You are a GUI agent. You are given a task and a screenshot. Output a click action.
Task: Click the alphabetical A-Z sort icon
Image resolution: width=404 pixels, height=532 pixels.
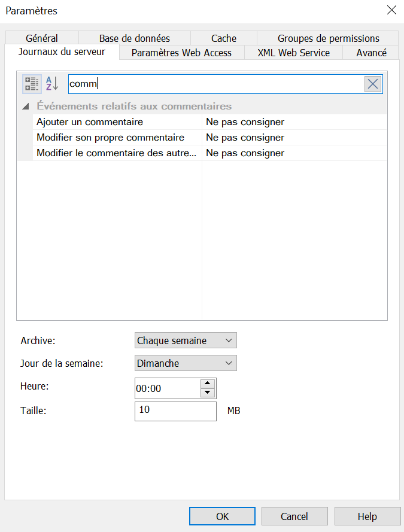coord(51,83)
